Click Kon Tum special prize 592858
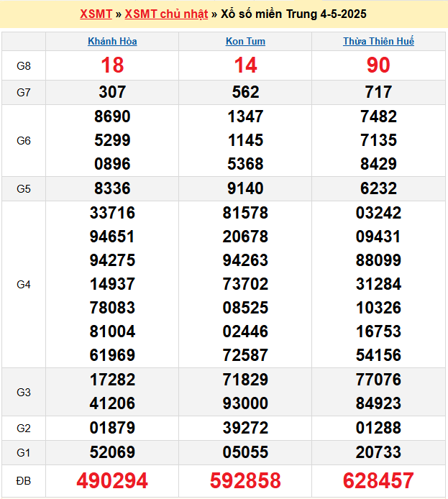The image size is (448, 499). [245, 480]
